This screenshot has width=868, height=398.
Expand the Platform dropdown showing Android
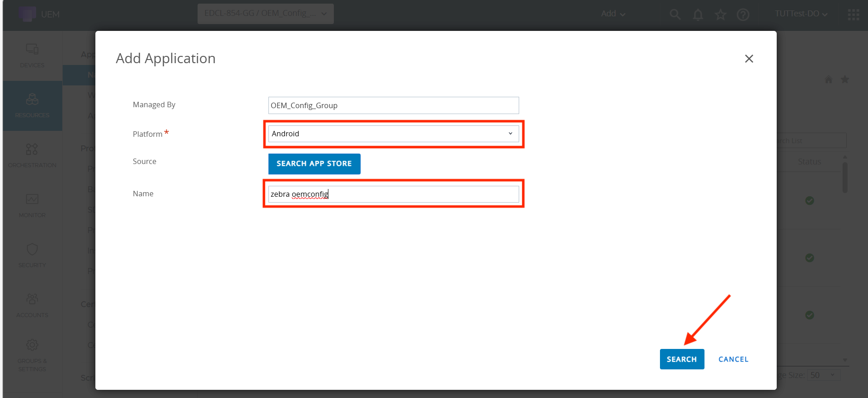click(x=393, y=134)
